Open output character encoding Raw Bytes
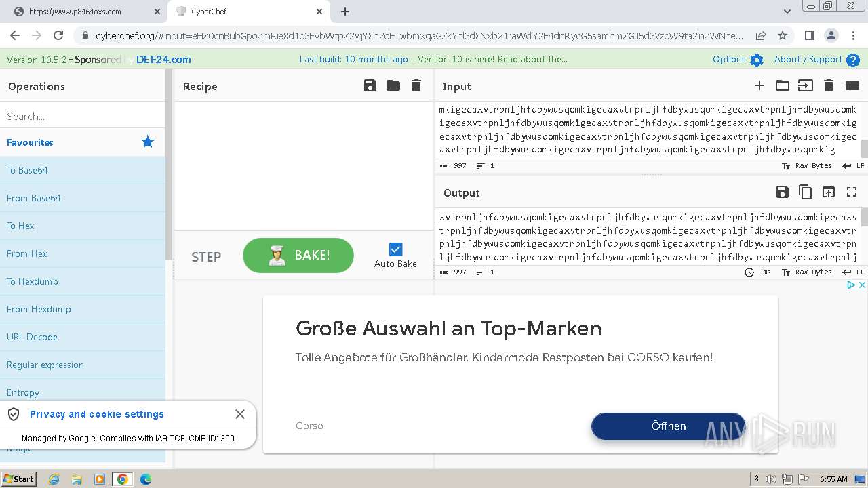The image size is (868, 488). click(807, 272)
